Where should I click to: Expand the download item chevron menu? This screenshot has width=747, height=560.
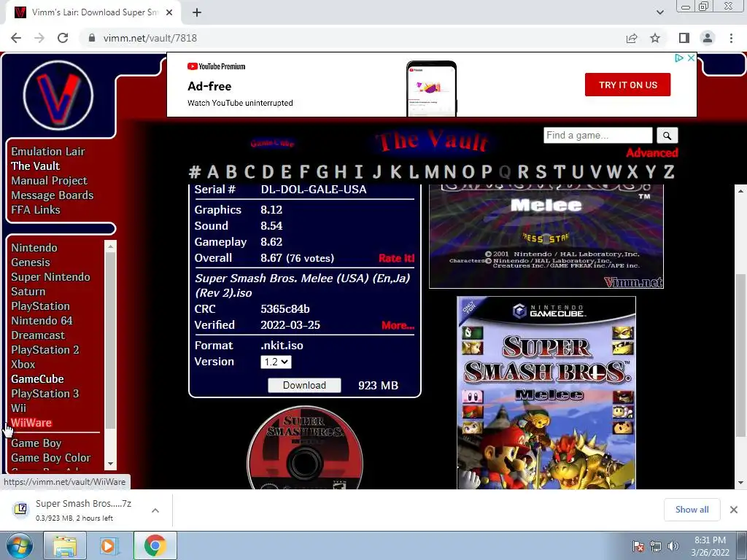pyautogui.click(x=155, y=510)
